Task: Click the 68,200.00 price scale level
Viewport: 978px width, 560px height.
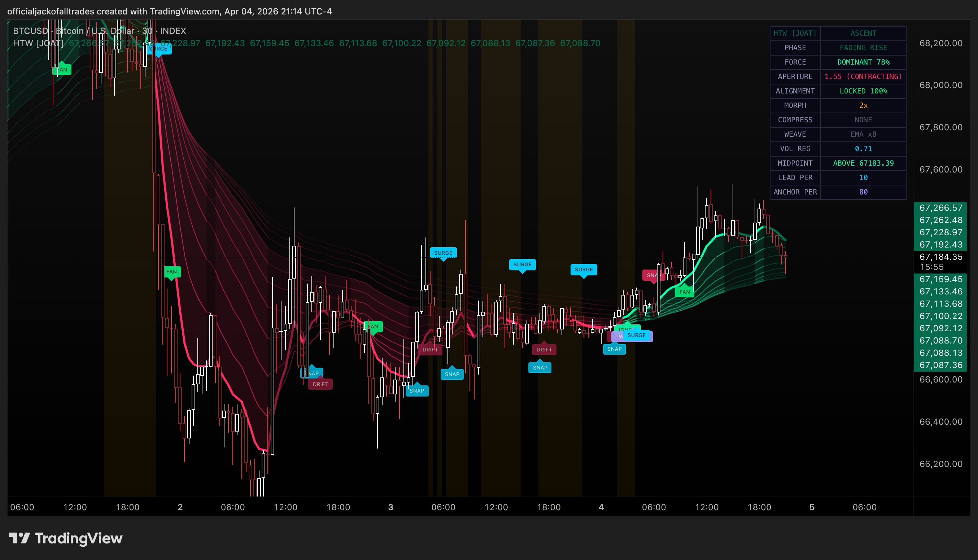Action: 941,43
